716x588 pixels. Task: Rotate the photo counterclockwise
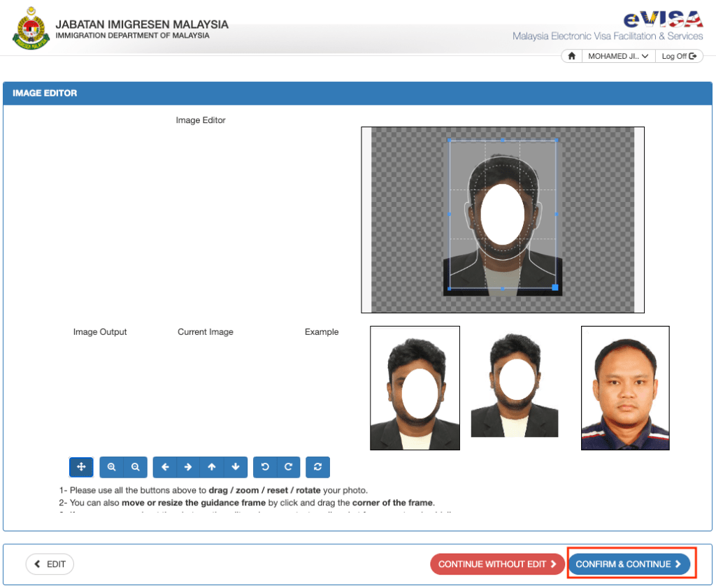(x=265, y=466)
